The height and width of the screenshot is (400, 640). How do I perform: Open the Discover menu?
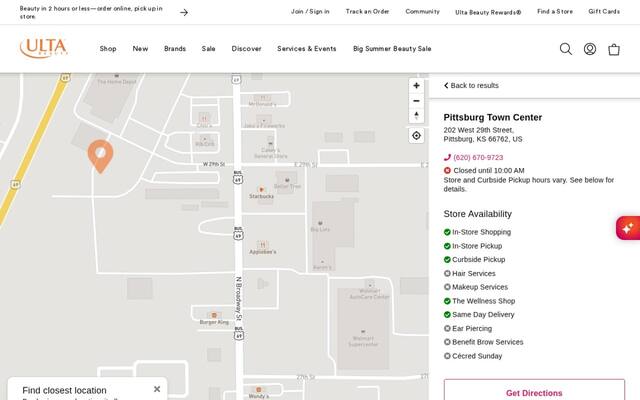tap(246, 49)
